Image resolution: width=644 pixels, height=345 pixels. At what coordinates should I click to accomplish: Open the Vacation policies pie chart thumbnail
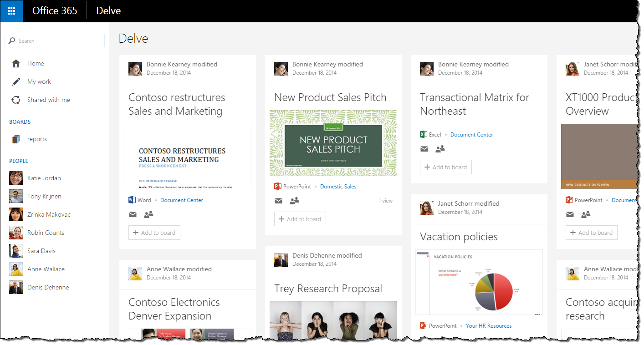click(x=479, y=282)
